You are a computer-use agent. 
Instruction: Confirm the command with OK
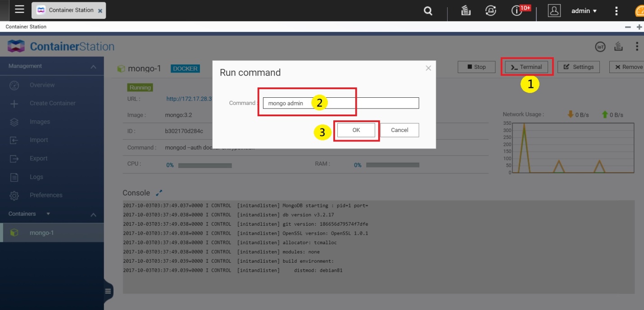[x=356, y=130]
